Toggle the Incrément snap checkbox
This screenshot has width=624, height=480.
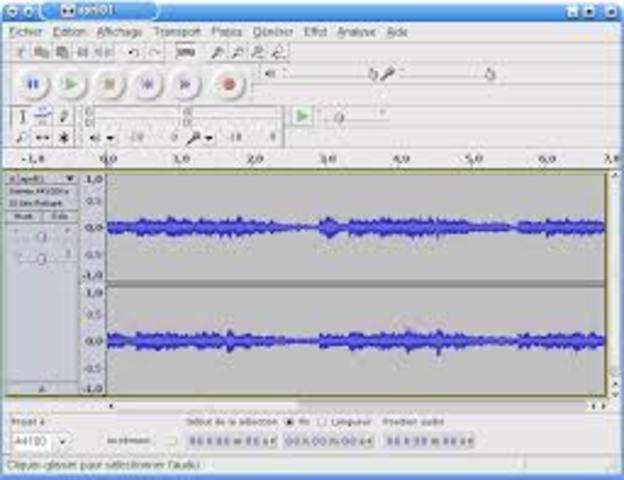pyautogui.click(x=171, y=441)
